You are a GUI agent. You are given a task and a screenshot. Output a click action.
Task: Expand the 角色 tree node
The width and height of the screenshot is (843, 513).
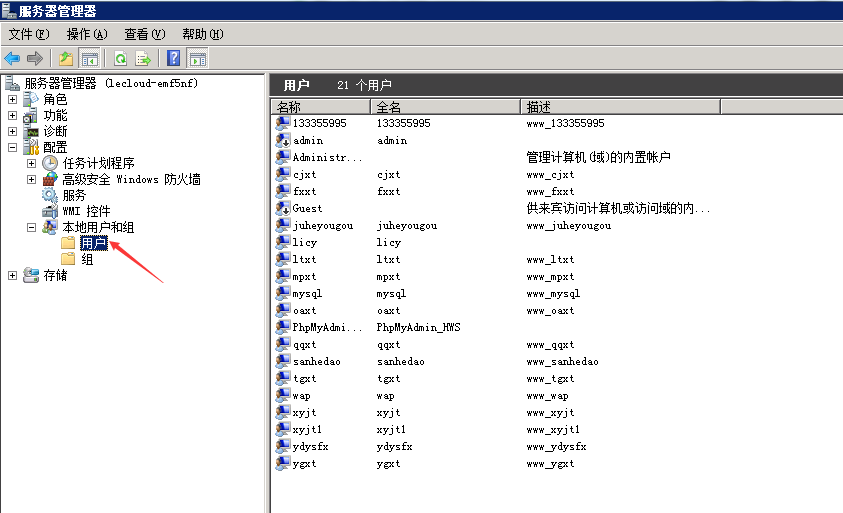coord(12,99)
